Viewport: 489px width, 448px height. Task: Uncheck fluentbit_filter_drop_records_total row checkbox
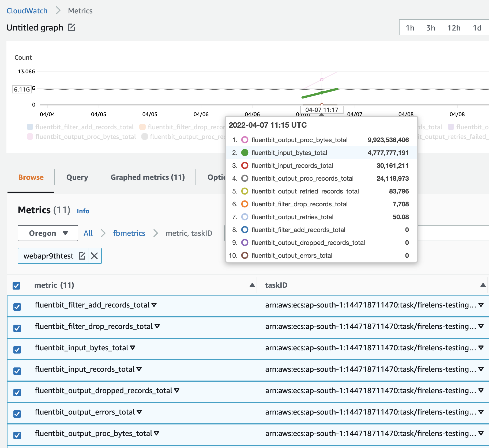[17, 328]
